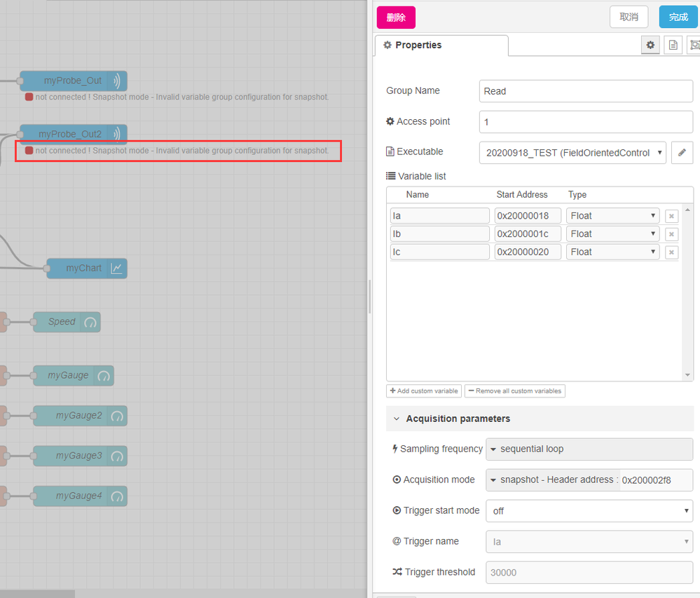
Task: Click the variable list scrollbar down arrow
Action: (x=687, y=375)
